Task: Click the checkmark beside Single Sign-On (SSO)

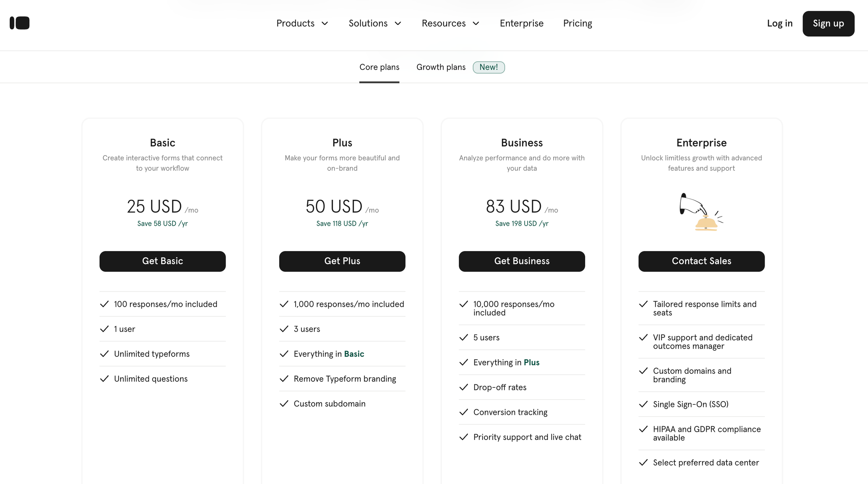Action: click(643, 404)
